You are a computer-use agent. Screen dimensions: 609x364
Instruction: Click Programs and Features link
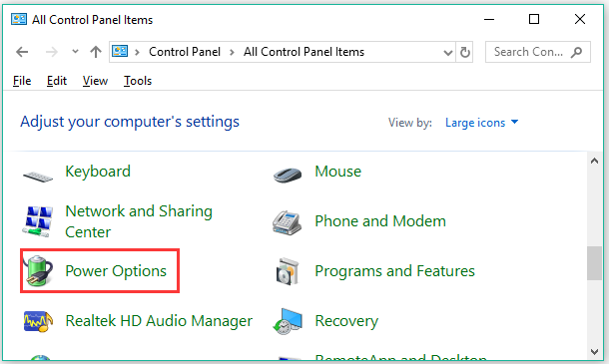pyautogui.click(x=394, y=271)
